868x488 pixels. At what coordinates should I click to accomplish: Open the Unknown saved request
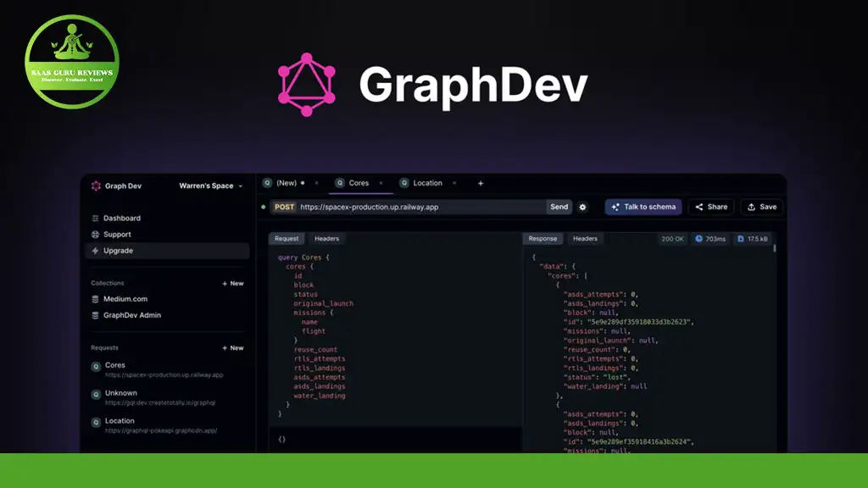[160, 397]
